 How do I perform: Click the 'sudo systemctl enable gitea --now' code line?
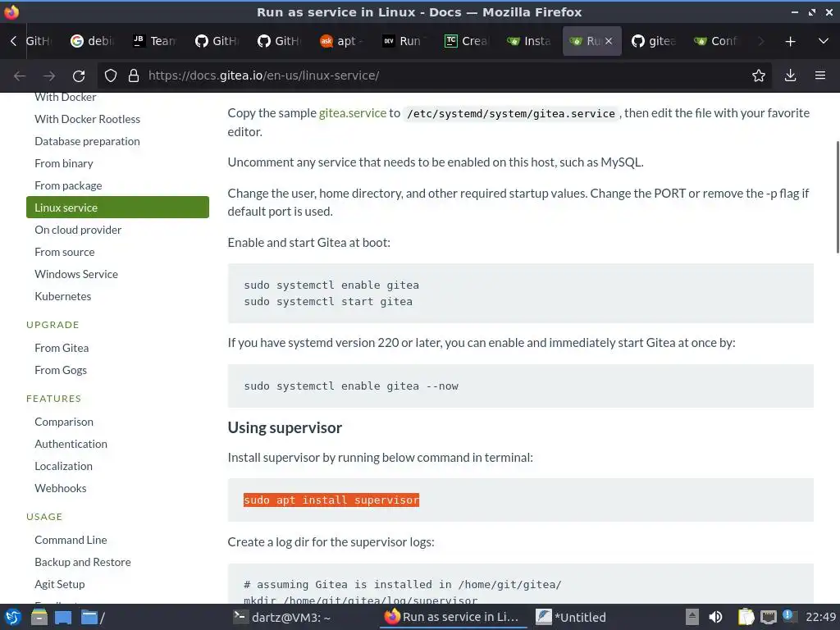pos(351,386)
